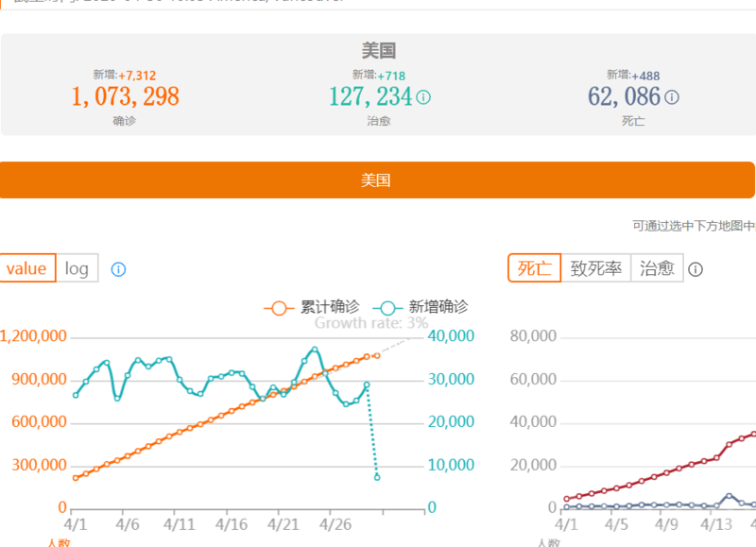Click info icon right of 治愈 tab
This screenshot has height=547, width=756.
coord(696,269)
